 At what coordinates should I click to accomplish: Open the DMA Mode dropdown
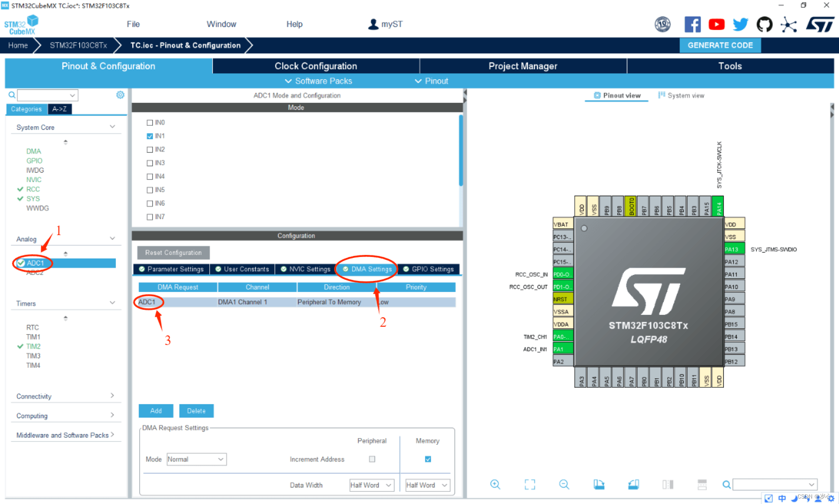[x=197, y=459]
